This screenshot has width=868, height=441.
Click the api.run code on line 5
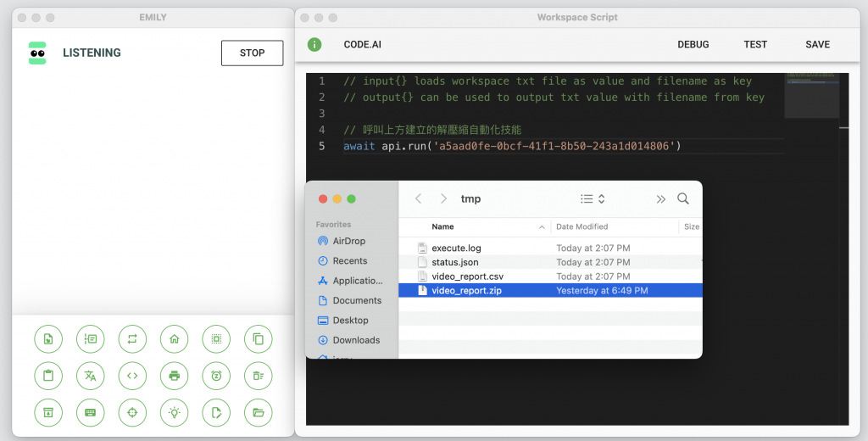tap(512, 146)
